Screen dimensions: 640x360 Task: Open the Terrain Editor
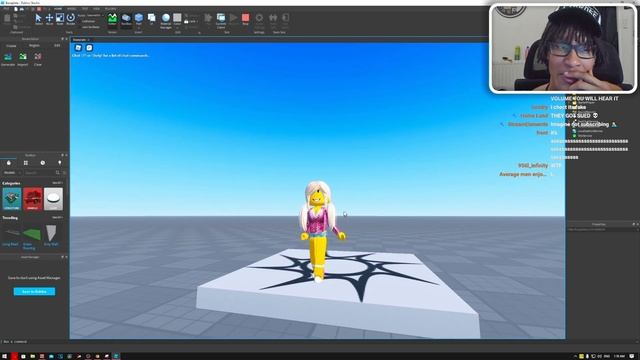112,19
